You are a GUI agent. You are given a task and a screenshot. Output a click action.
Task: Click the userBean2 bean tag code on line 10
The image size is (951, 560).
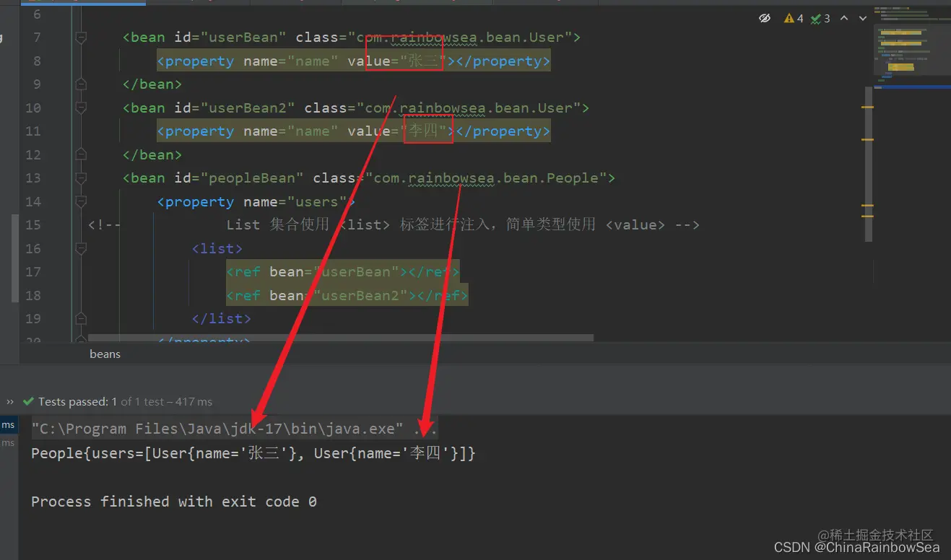click(x=356, y=108)
